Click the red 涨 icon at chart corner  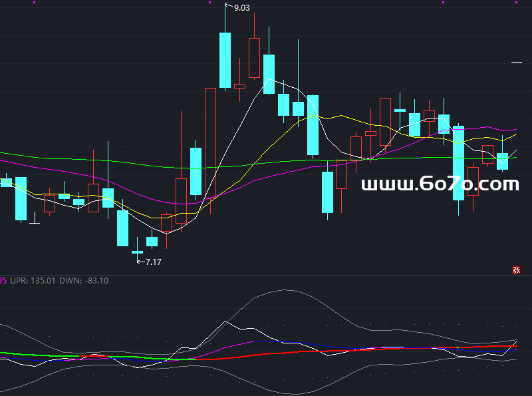pyautogui.click(x=515, y=270)
